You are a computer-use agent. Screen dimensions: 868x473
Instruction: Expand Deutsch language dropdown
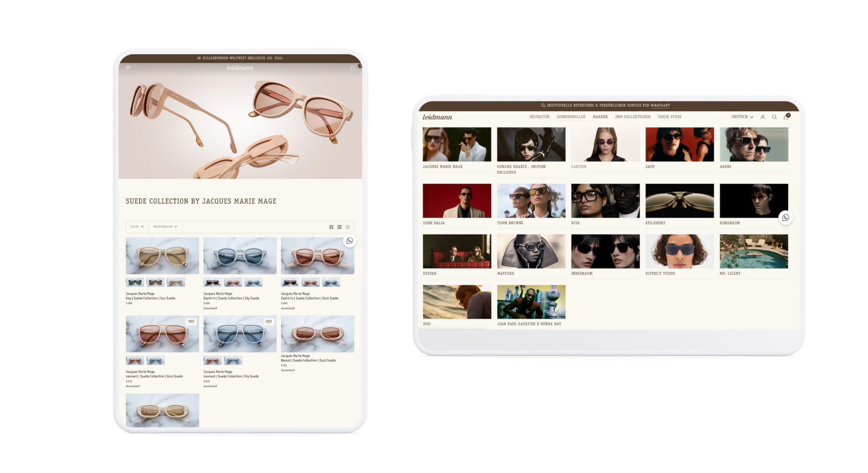coord(742,117)
